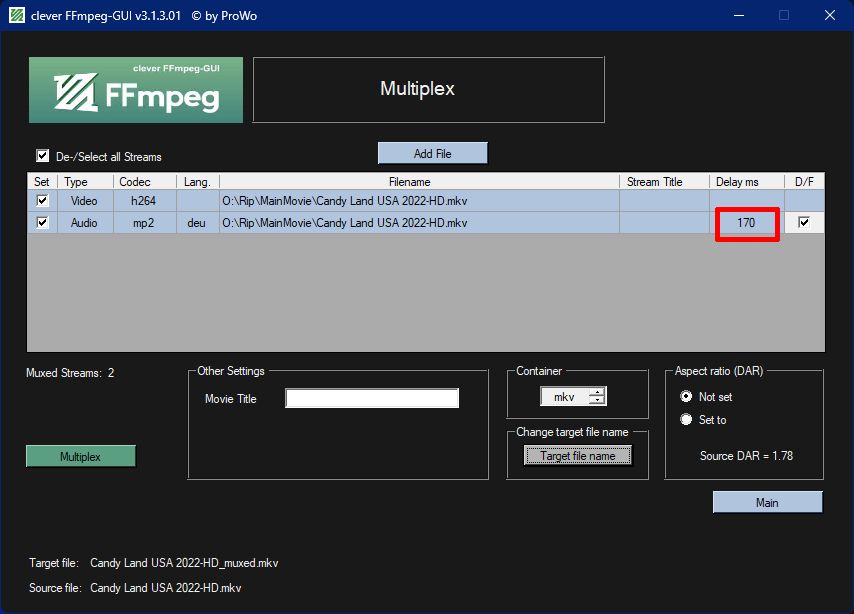Click the Delay ms column header
Viewport: 854px width, 614px height.
(747, 182)
